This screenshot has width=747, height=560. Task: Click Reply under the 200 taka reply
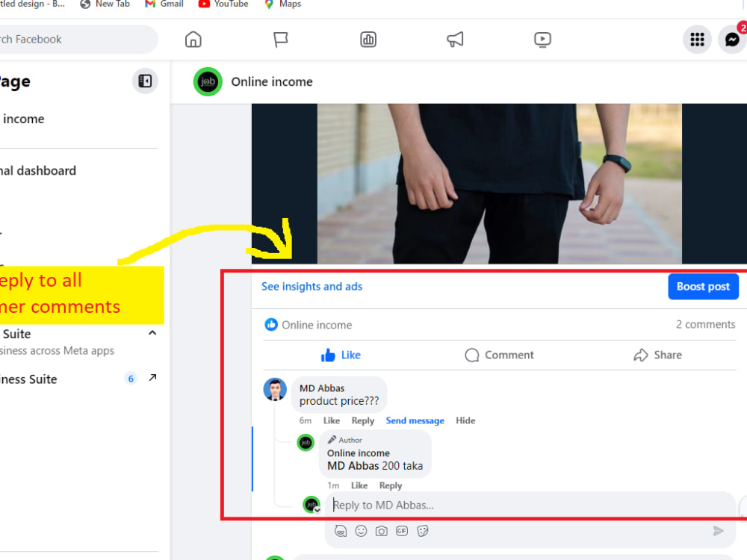tap(391, 485)
